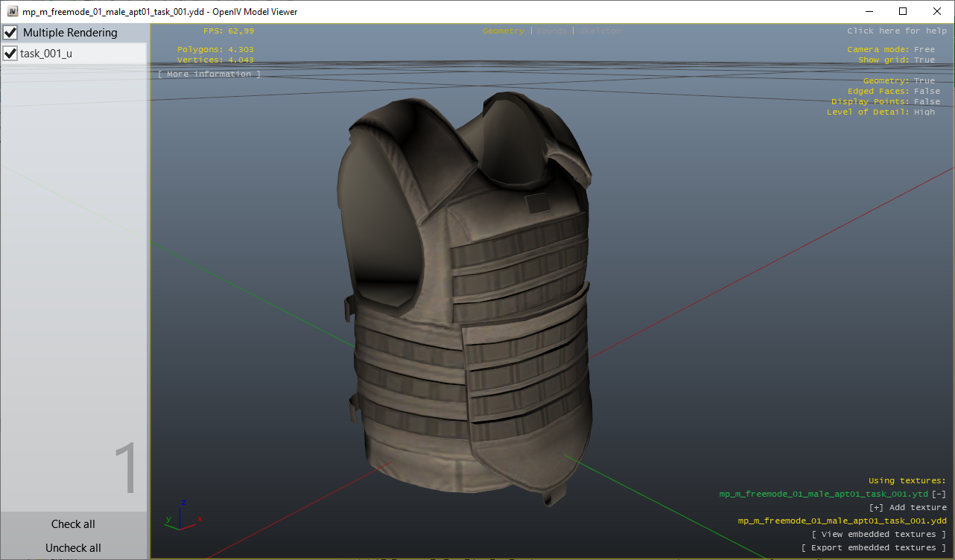This screenshot has width=955, height=560.
Task: Uncheck the task_001_u model checkbox
Action: 10,54
